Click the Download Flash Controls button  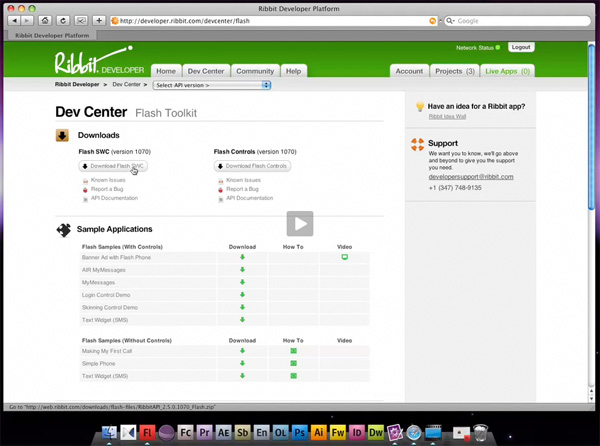252,166
